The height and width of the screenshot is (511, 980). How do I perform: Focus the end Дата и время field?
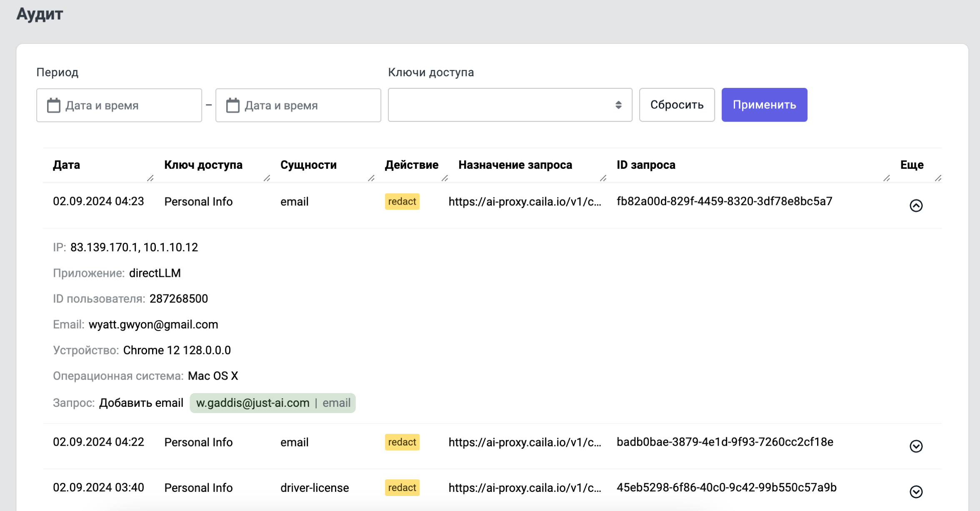point(298,105)
